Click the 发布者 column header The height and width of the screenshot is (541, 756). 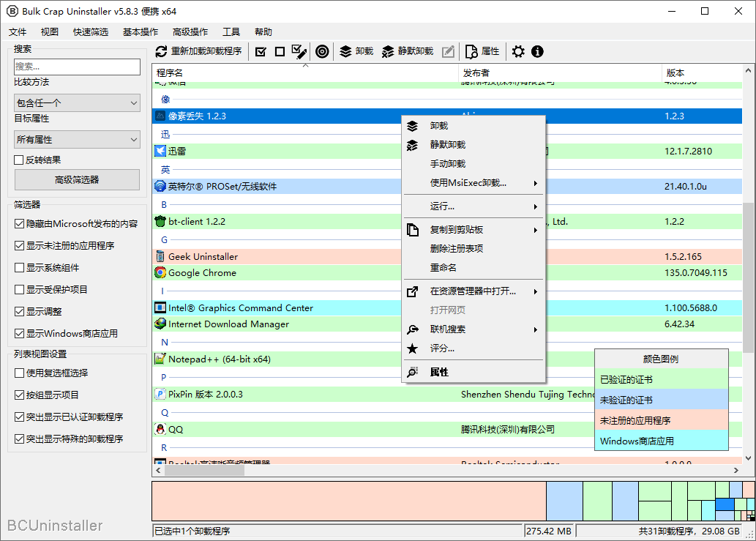pyautogui.click(x=560, y=72)
